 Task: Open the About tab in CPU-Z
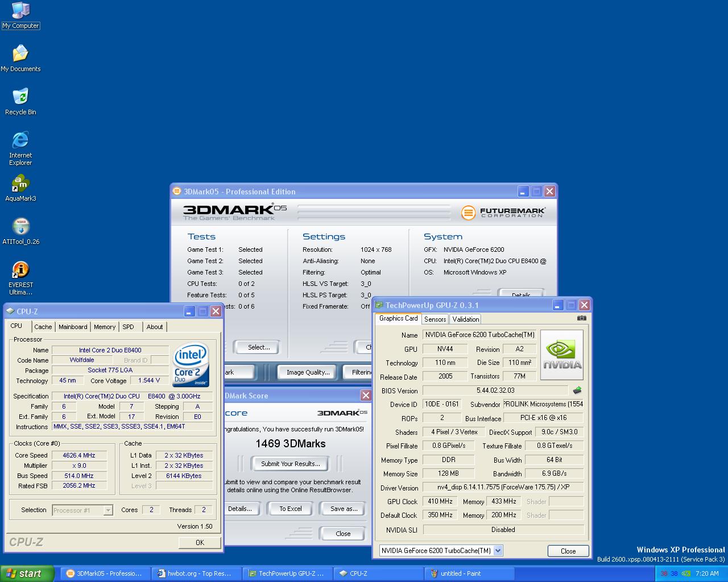155,327
